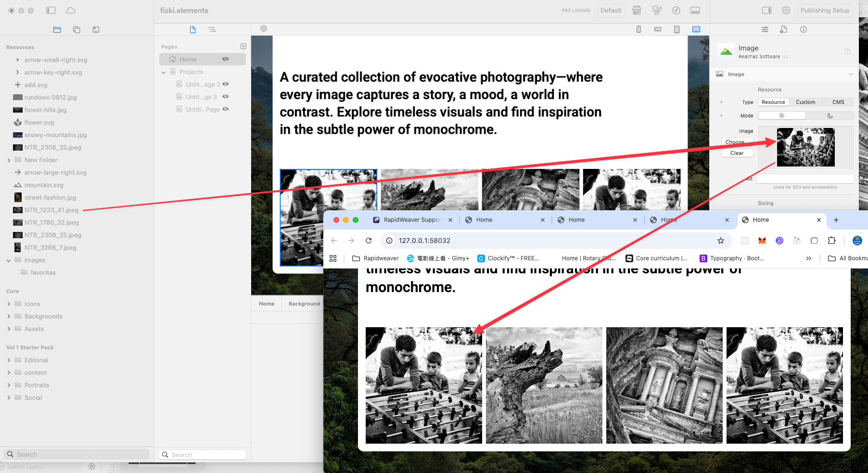Show the info inspector tab

(804, 29)
